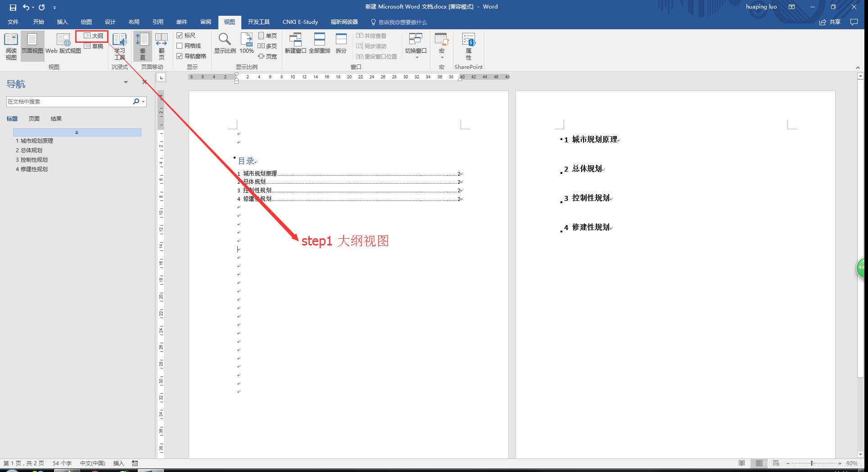868x472 pixels.
Task: Open the 切换窗口 switch windows dropdown
Action: [416, 46]
